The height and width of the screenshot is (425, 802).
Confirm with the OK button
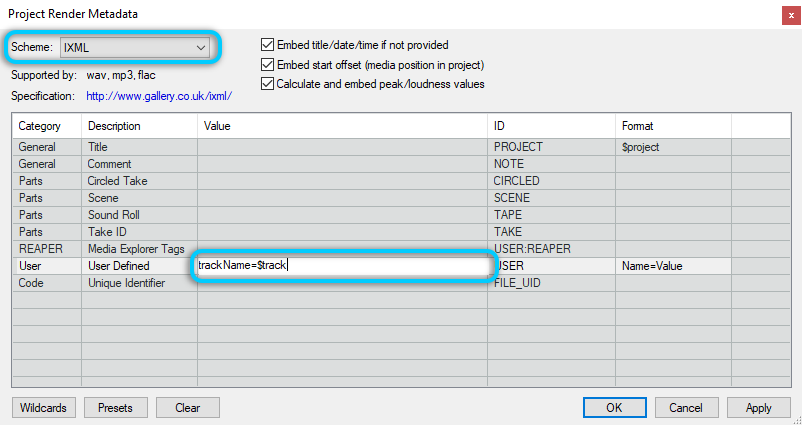coord(613,408)
